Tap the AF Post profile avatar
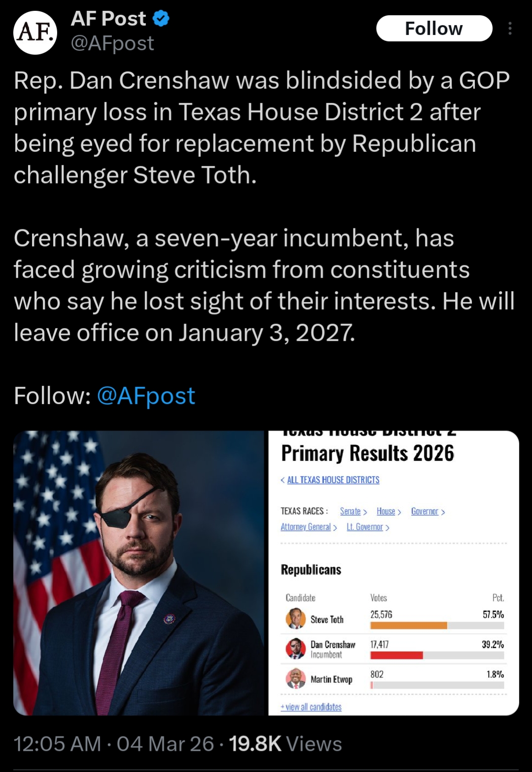Image resolution: width=532 pixels, height=772 pixels. coord(35,33)
